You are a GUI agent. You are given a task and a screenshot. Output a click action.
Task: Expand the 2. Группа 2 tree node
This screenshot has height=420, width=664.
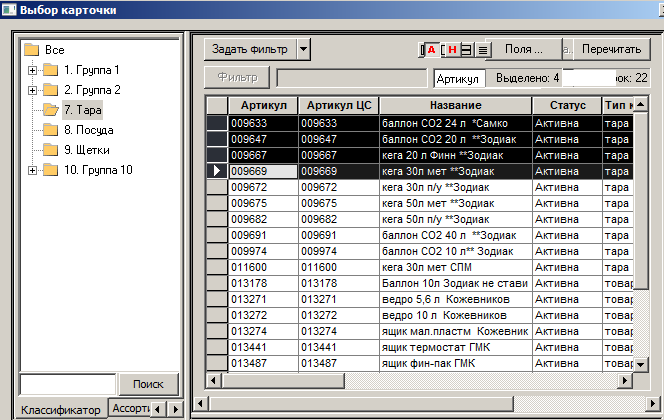click(32, 90)
